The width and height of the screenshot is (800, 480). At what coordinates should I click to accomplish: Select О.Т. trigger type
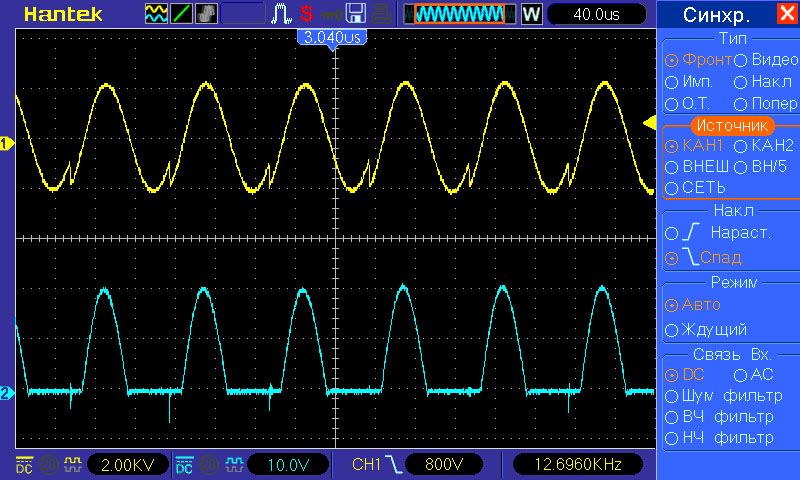pyautogui.click(x=688, y=104)
